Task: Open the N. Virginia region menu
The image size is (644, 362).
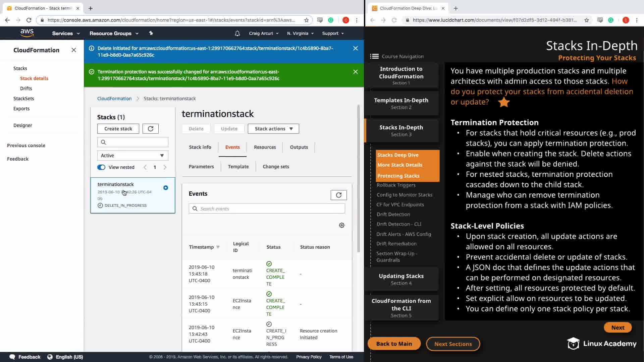Action: click(x=300, y=33)
